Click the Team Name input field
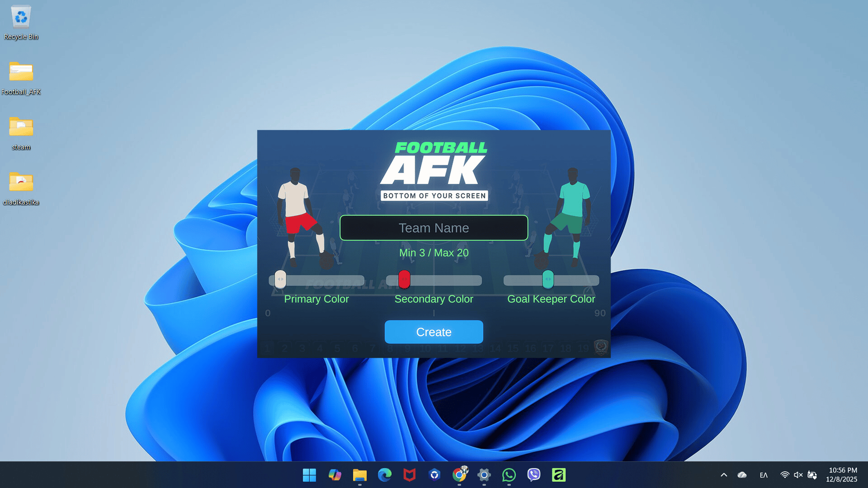Screen dimensions: 868x488 [x=434, y=228]
